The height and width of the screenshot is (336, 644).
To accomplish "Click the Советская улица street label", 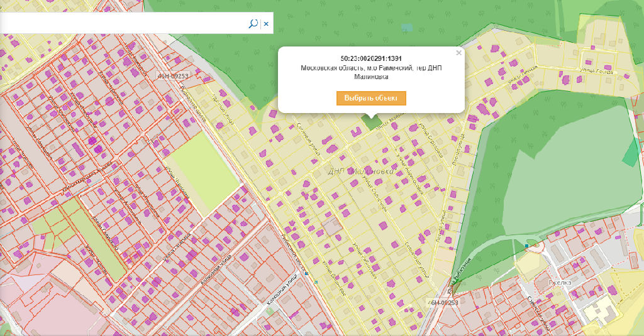I will (541, 314).
